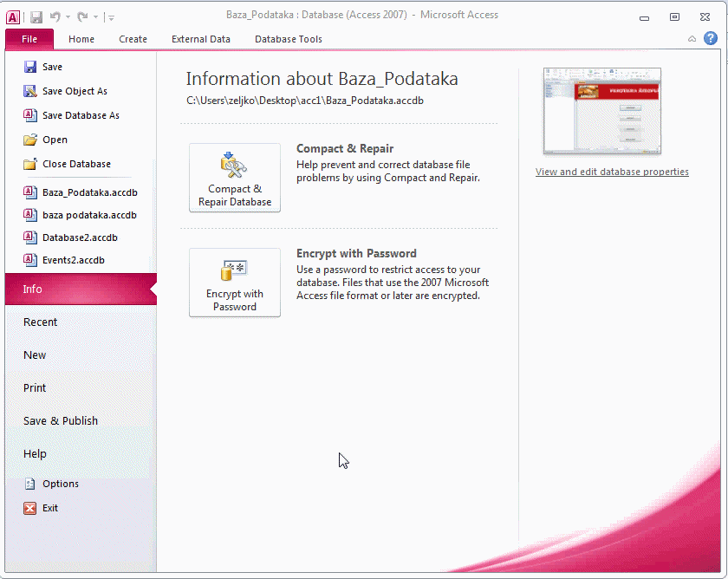Click the Exit label in backstage menu
The height and width of the screenshot is (579, 728).
click(50, 509)
